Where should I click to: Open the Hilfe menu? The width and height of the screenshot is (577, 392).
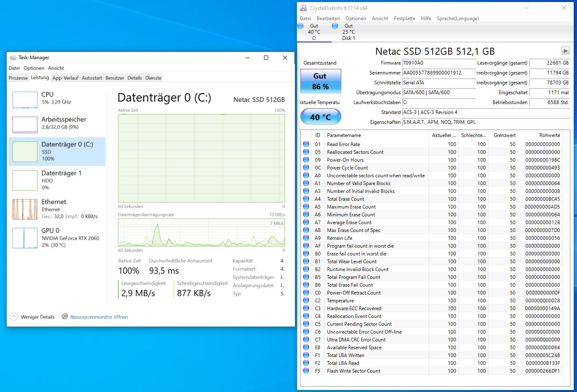[x=426, y=19]
